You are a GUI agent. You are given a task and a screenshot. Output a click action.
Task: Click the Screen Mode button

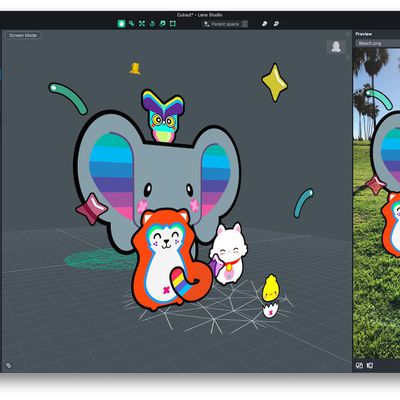coord(23,35)
